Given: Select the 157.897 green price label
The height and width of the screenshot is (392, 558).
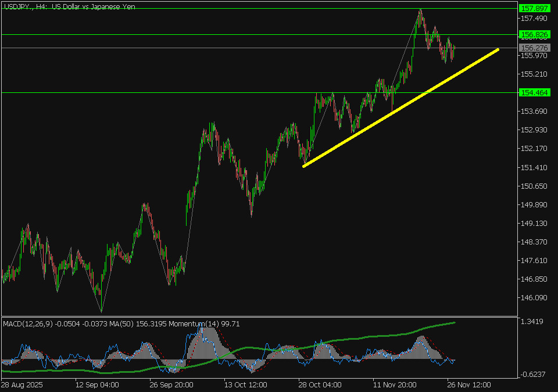Looking at the screenshot, I should tap(532, 8).
